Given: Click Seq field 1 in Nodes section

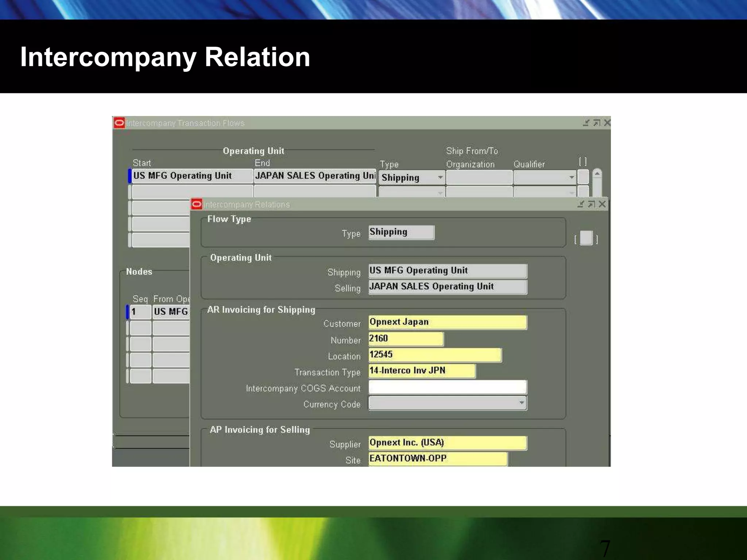Looking at the screenshot, I should [140, 312].
